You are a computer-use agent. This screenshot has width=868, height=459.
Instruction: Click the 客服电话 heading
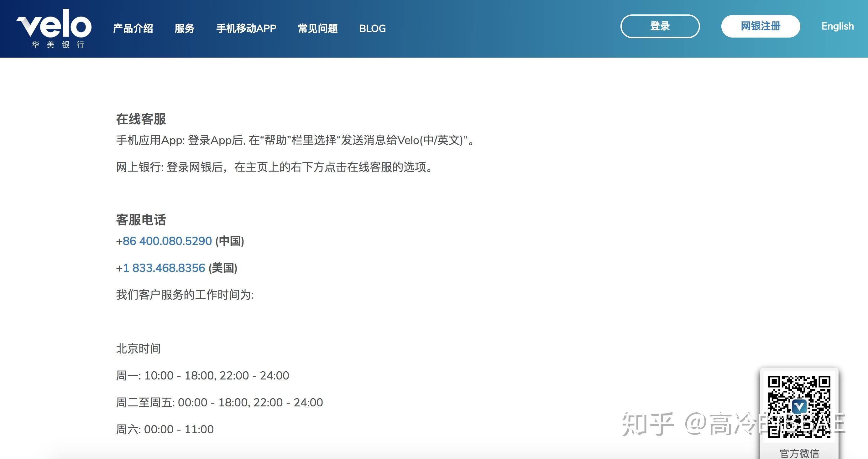tap(141, 220)
